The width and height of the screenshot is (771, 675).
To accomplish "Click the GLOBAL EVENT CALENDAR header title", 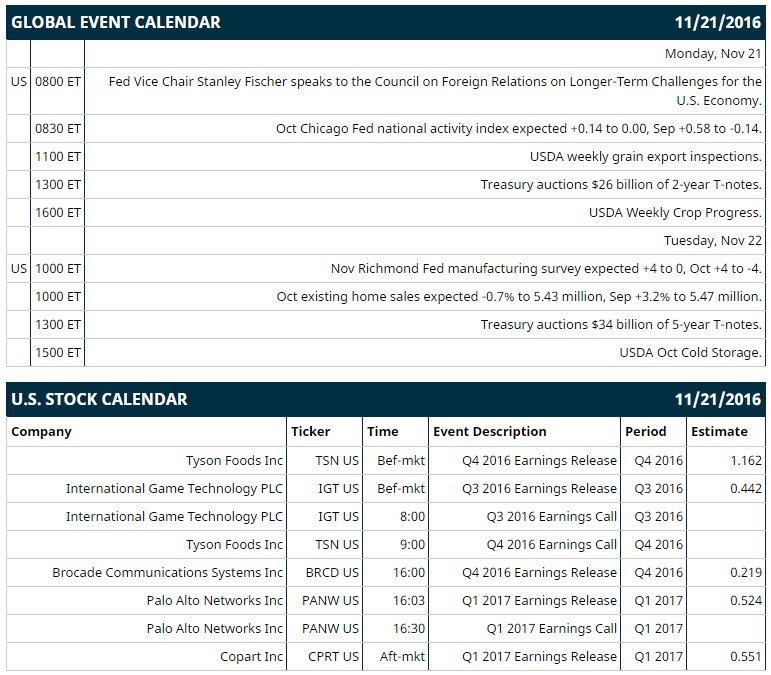I will point(116,23).
